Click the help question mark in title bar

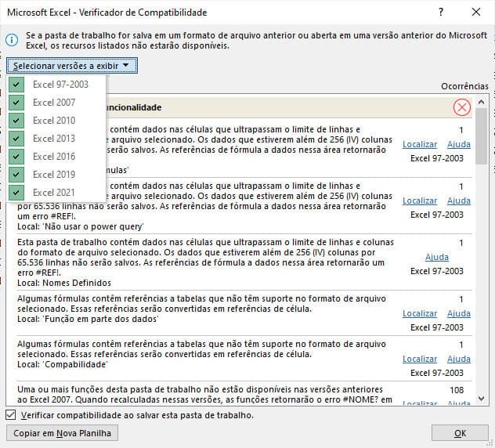[443, 13]
